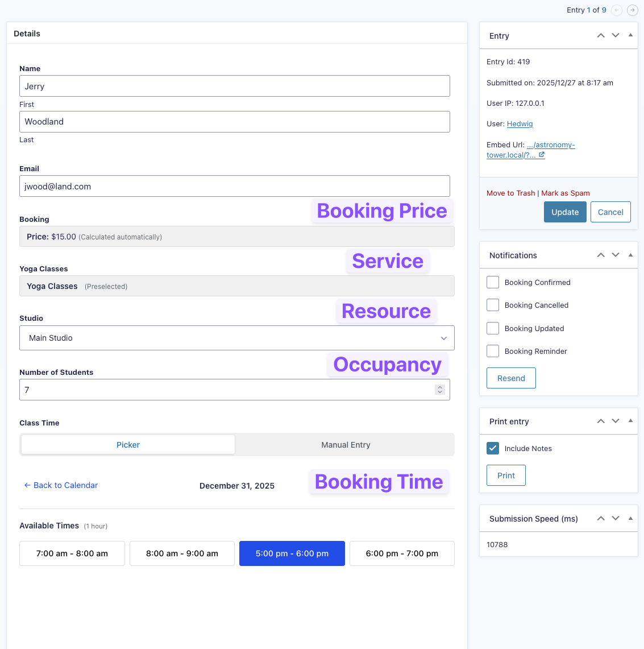Collapse the Print entry panel

630,421
